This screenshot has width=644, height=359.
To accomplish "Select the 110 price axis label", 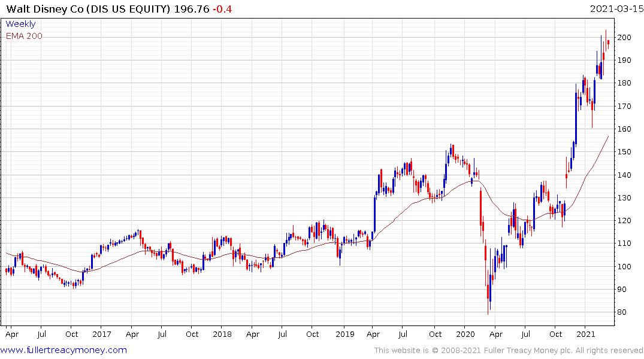I will tap(624, 244).
